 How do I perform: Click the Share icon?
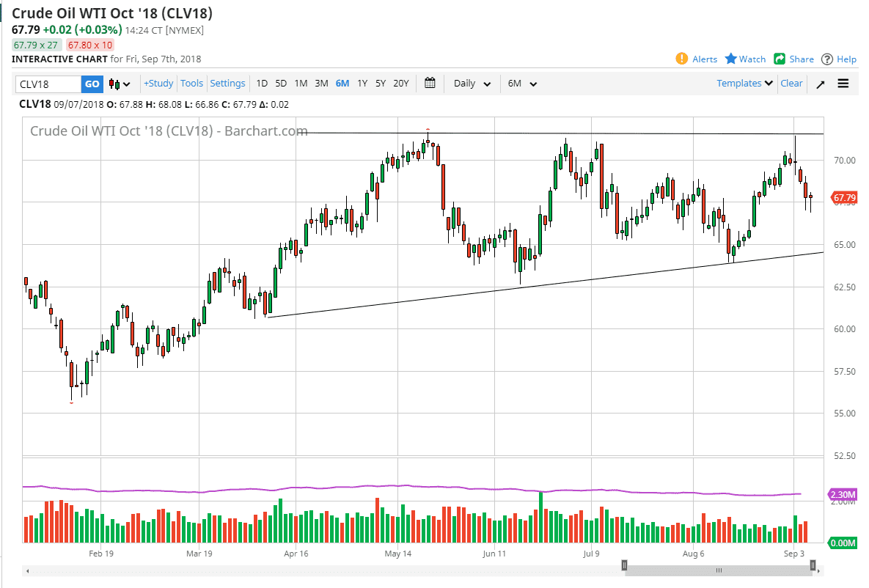coord(780,59)
